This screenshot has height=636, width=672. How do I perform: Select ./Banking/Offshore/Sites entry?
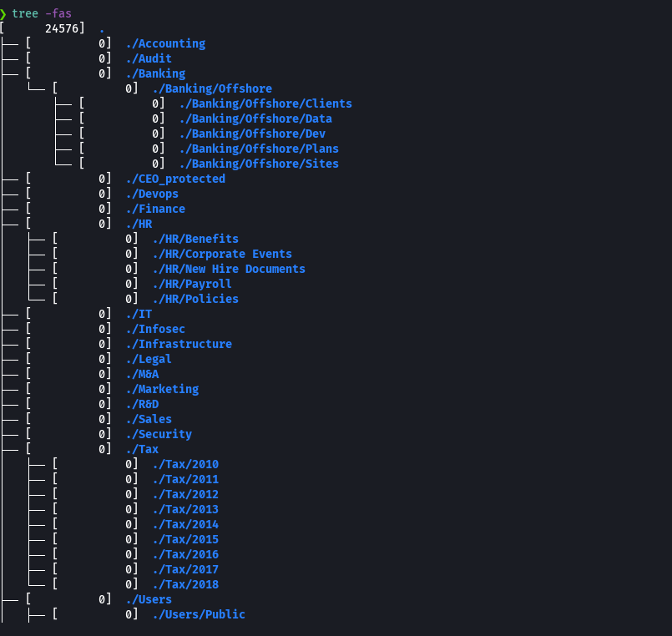tap(259, 164)
